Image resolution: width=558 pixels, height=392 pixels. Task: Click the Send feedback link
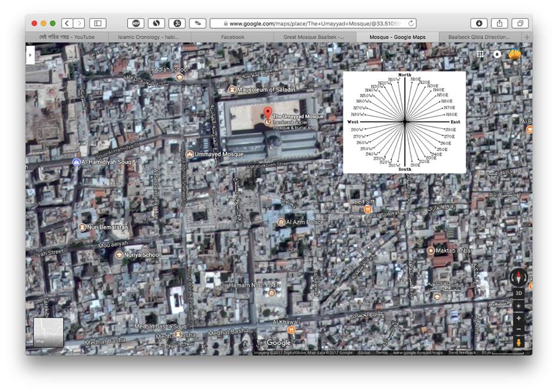(x=462, y=353)
